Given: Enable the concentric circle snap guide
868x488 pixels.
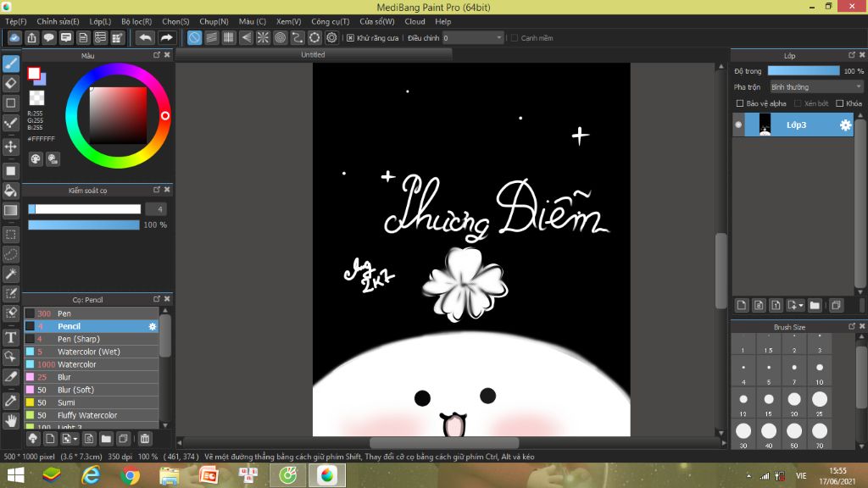Looking at the screenshot, I should pos(280,37).
